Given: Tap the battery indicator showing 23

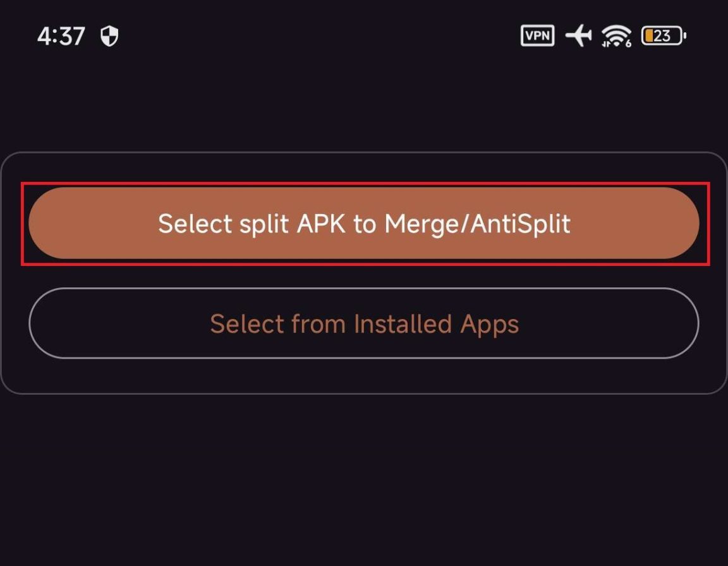Looking at the screenshot, I should point(664,36).
